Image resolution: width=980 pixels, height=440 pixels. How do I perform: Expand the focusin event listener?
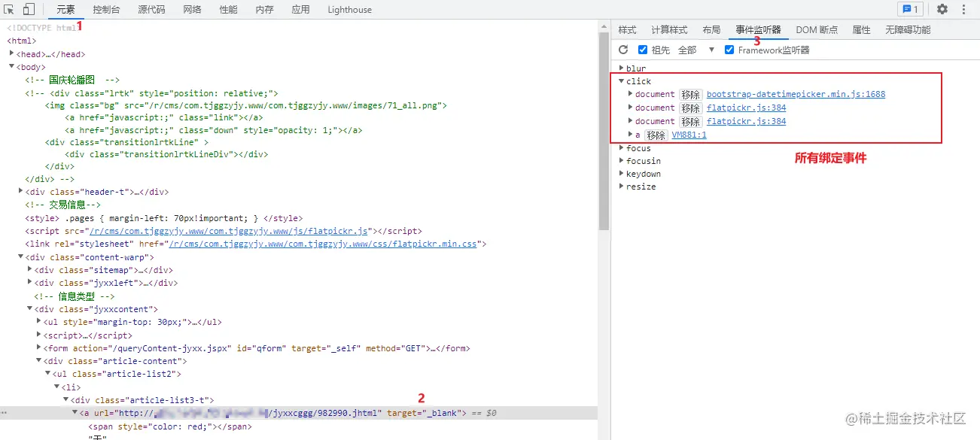622,161
